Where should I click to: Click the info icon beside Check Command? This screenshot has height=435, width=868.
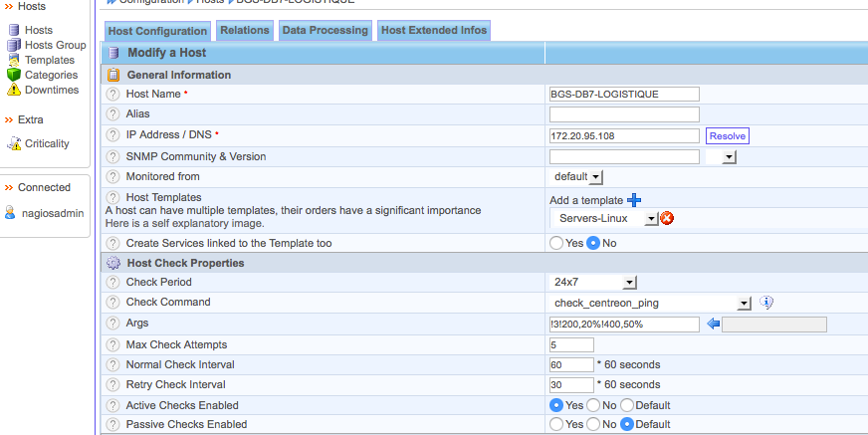[766, 303]
